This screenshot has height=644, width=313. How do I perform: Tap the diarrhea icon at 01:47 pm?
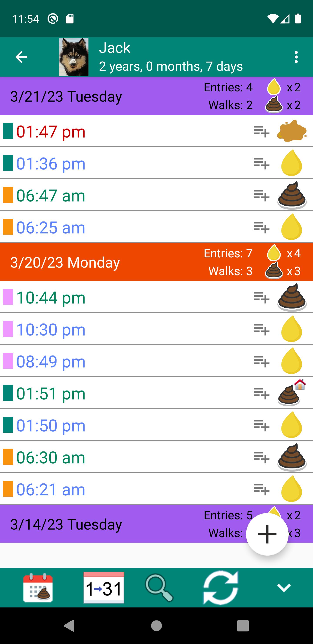(292, 131)
